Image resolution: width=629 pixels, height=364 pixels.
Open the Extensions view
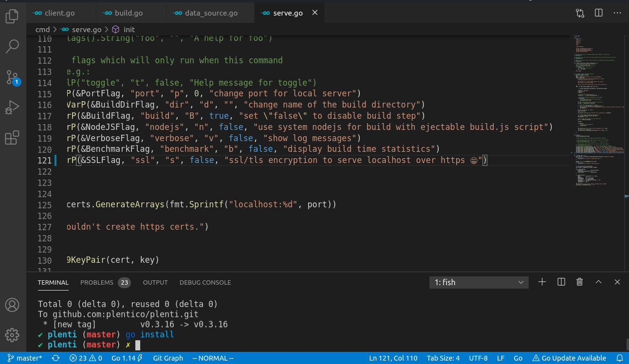click(x=12, y=138)
